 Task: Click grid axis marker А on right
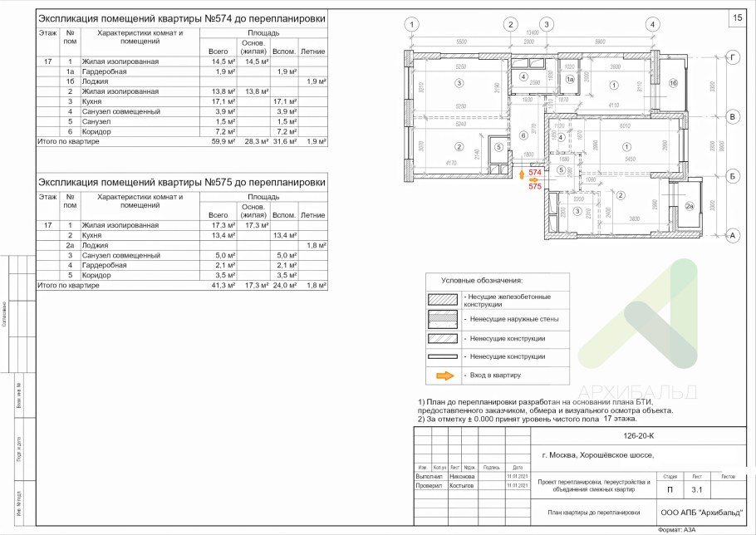[x=733, y=236]
